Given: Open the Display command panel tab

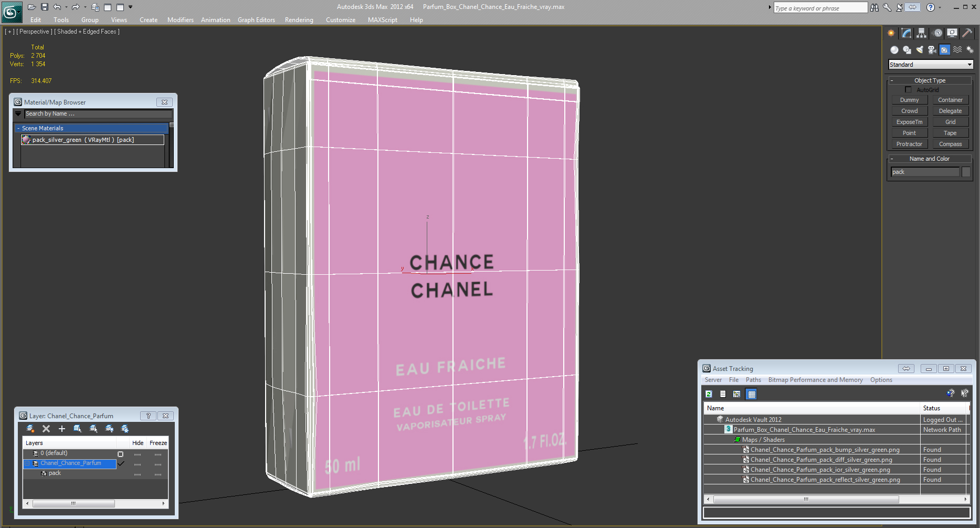Looking at the screenshot, I should pos(952,33).
